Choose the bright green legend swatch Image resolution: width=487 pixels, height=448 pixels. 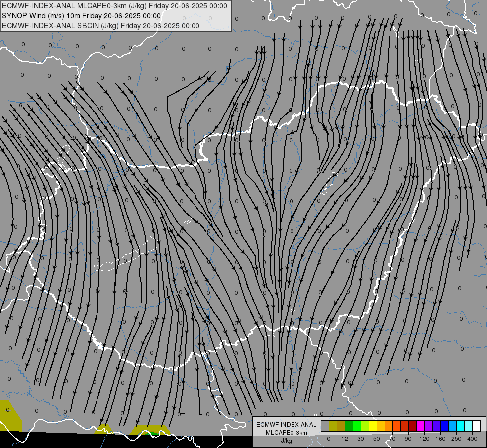point(357,426)
